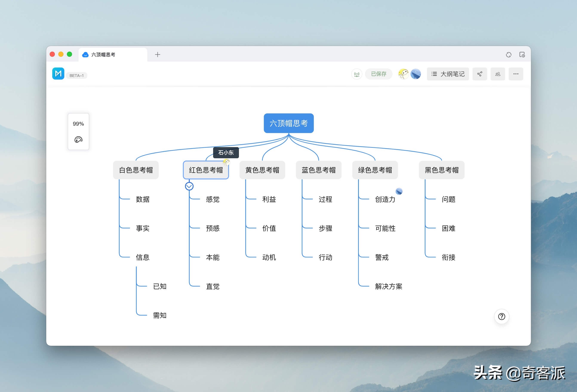Click the small avatar badge on 红色思考帽
Viewport: 577px width, 392px height.
tap(226, 162)
